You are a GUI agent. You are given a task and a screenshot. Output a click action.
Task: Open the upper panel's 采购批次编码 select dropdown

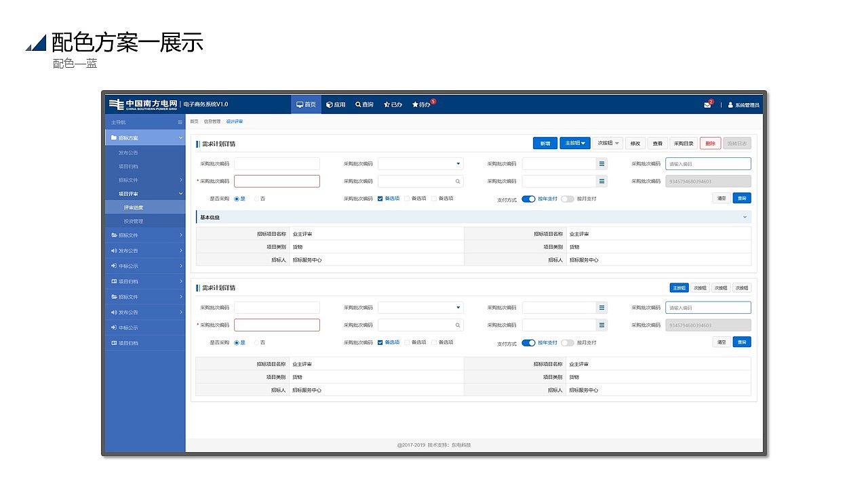pos(420,163)
